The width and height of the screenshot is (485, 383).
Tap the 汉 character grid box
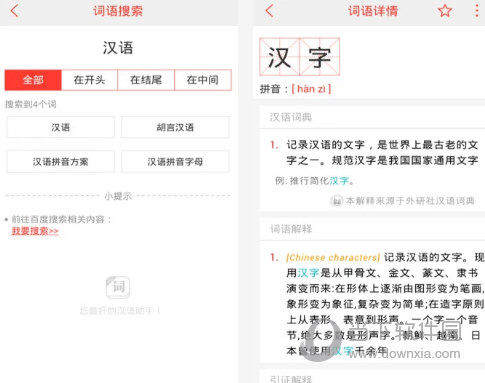[279, 57]
